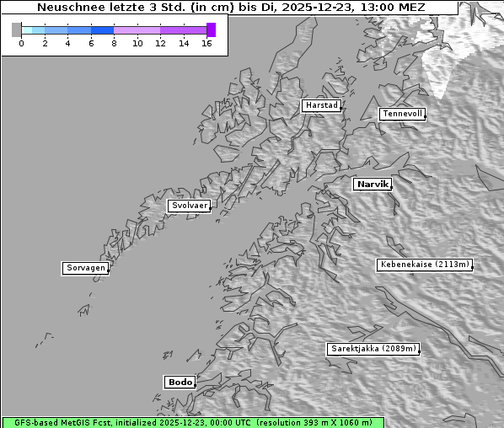
Task: Click the legend value 10
Action: click(137, 43)
